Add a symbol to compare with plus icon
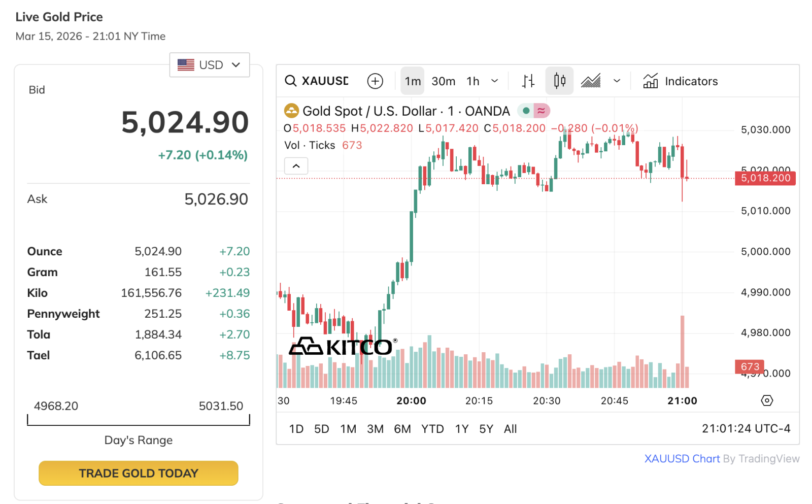 click(375, 81)
